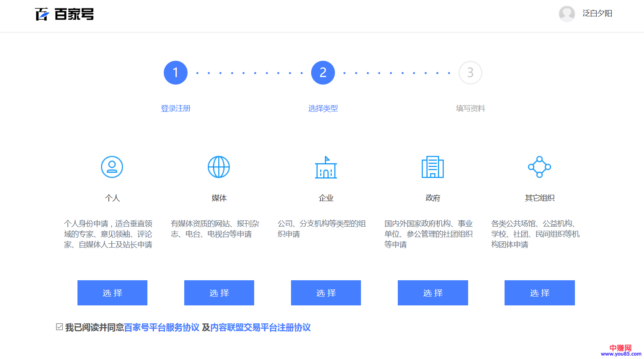644x359 pixels.
Task: Click step 1 circle in progress indicator
Action: click(x=175, y=73)
